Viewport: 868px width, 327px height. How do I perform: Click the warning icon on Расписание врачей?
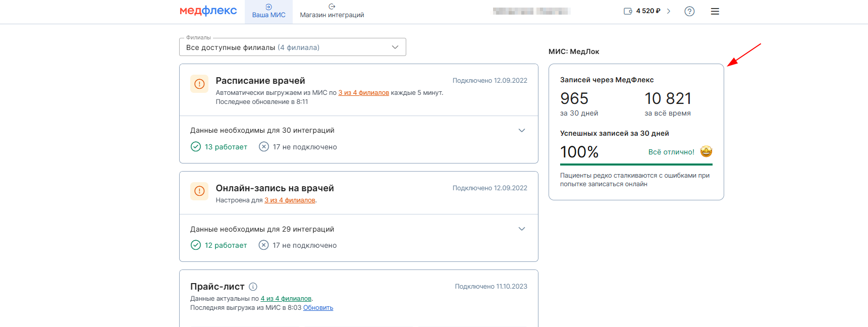click(x=199, y=84)
